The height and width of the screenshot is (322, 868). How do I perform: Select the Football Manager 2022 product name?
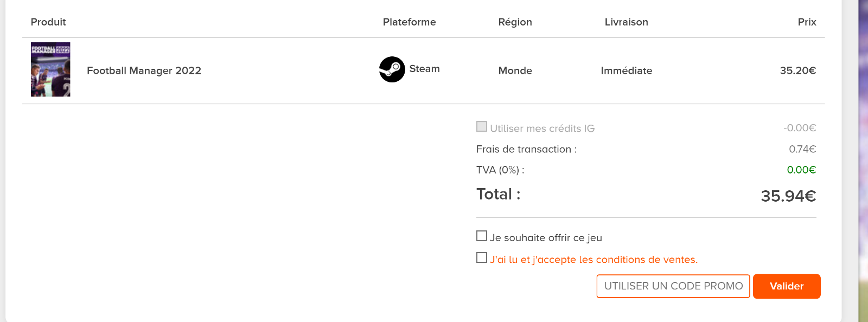(x=144, y=70)
